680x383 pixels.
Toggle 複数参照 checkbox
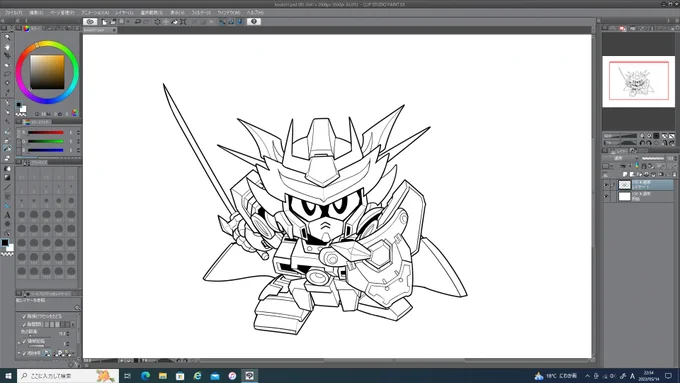point(24,353)
